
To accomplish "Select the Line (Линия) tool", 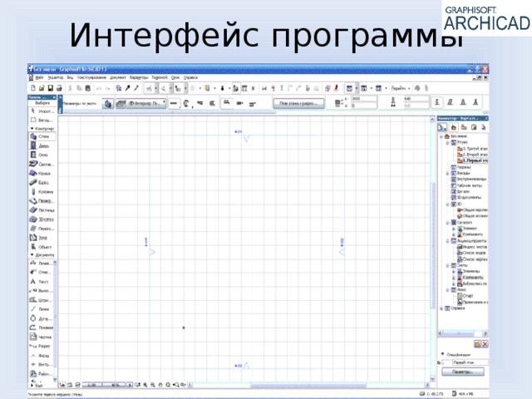I will [42, 309].
